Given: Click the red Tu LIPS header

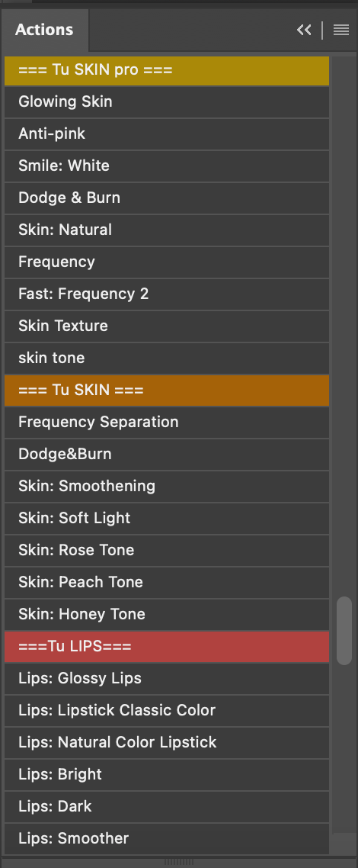Looking at the screenshot, I should coord(167,647).
